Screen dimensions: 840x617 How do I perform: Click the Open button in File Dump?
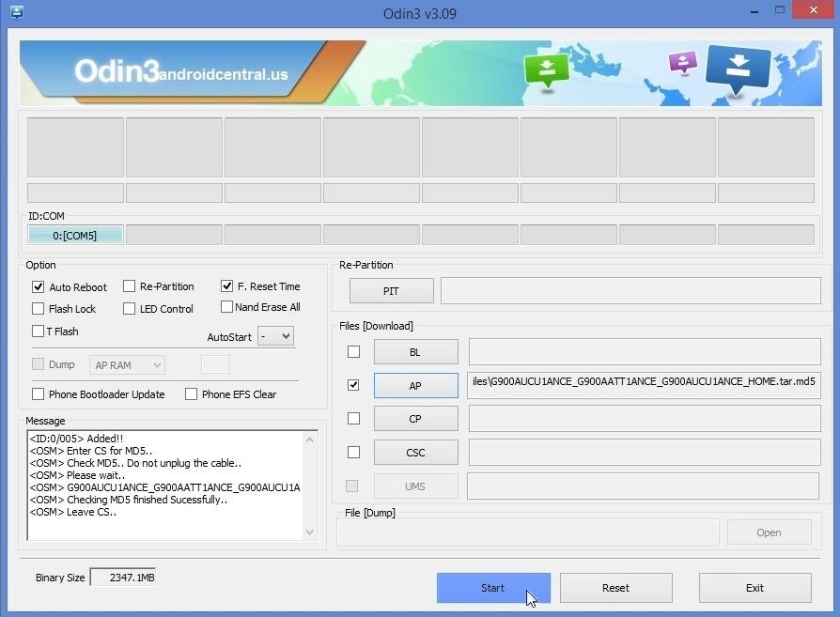point(770,532)
